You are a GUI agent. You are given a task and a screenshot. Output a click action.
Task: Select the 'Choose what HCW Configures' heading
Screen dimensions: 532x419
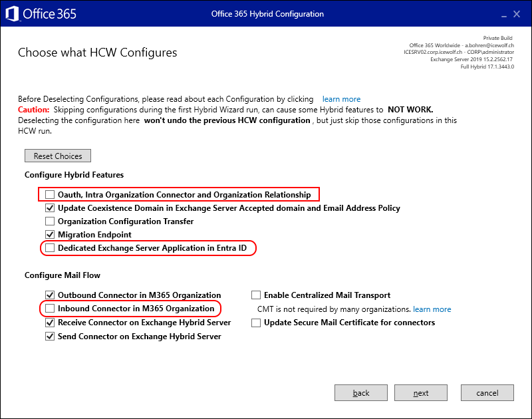[97, 53]
